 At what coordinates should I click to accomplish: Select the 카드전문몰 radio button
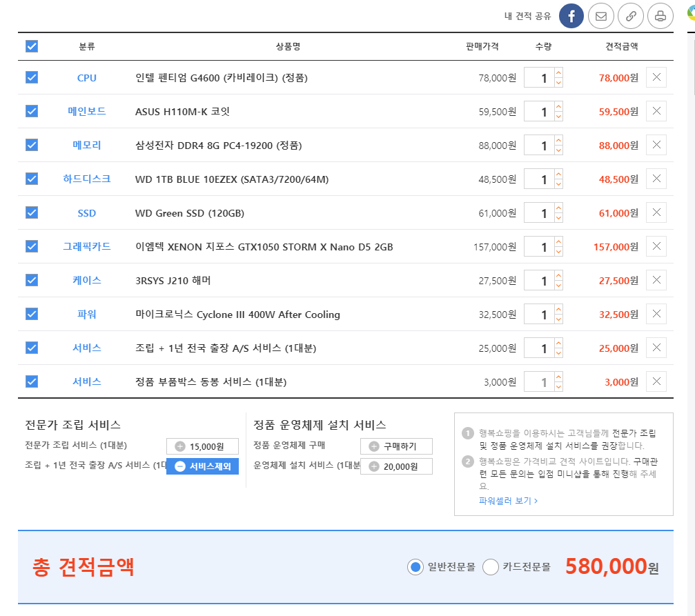491,567
